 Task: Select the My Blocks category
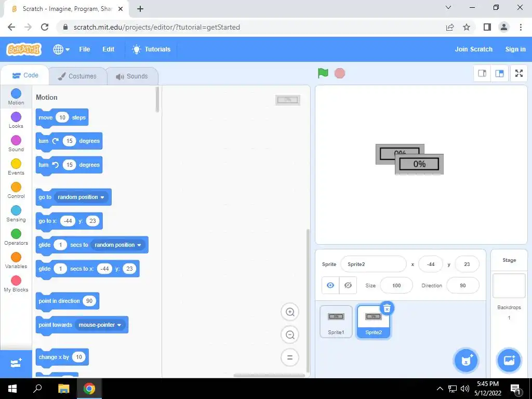coord(16,284)
